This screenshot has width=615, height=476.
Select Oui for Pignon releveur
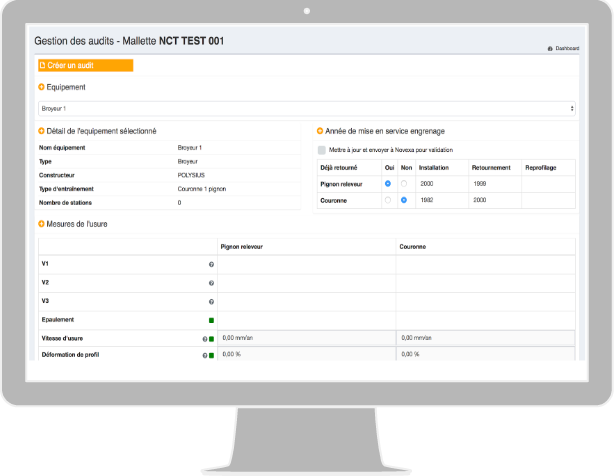tap(387, 184)
